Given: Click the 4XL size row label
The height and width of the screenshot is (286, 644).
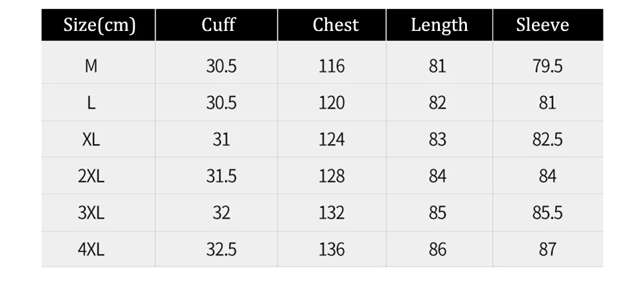Looking at the screenshot, I should (91, 249).
